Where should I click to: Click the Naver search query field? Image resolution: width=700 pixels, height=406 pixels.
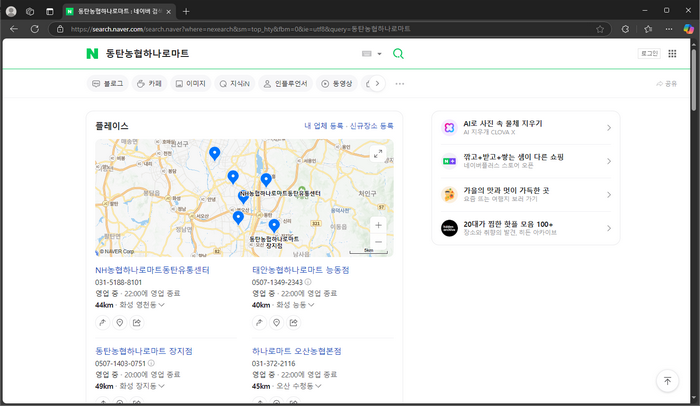[230, 54]
